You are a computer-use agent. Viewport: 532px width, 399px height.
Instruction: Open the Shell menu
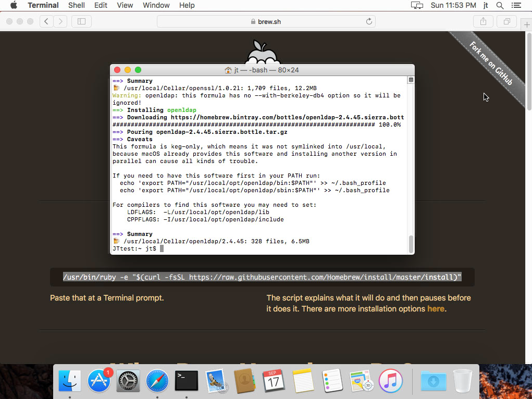77,5
